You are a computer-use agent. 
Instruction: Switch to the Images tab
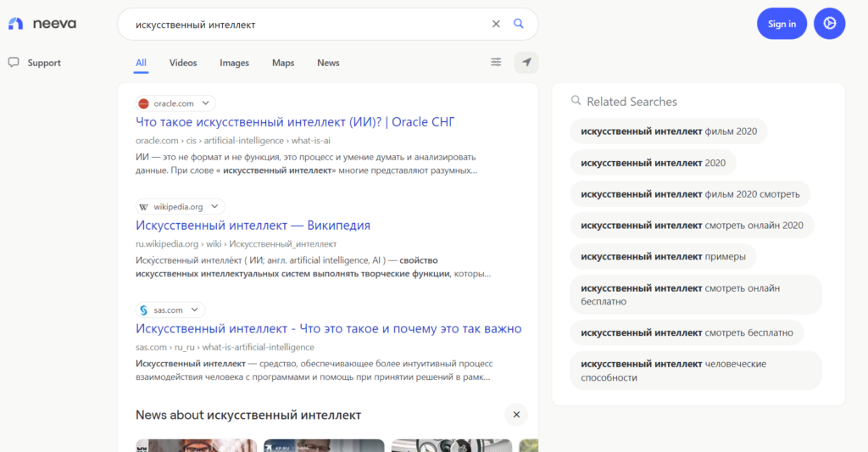[x=234, y=63]
